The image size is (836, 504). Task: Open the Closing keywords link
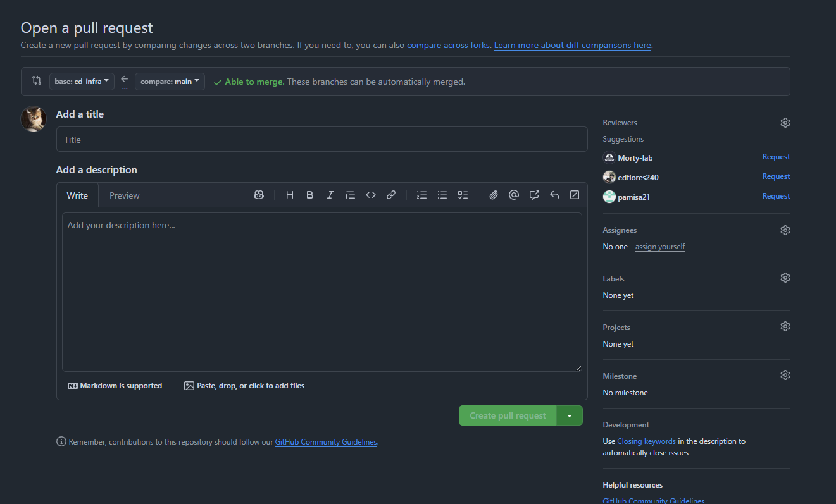(646, 441)
